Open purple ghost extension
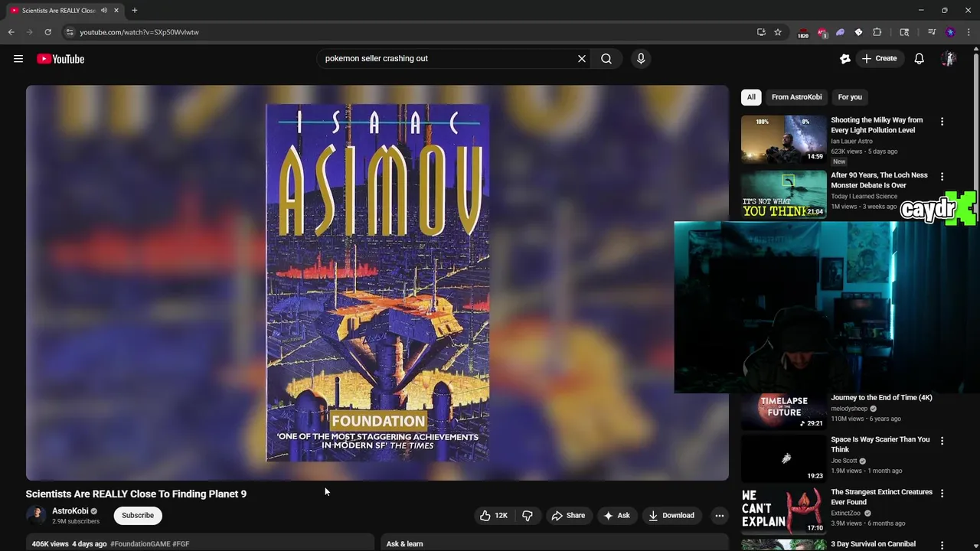This screenshot has height=551, width=980. (x=840, y=32)
